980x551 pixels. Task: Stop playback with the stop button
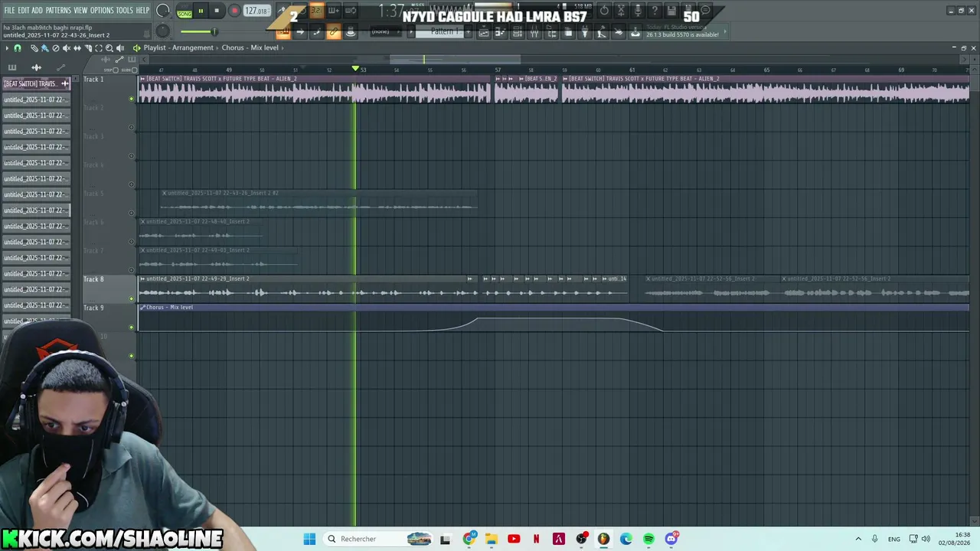tap(217, 11)
